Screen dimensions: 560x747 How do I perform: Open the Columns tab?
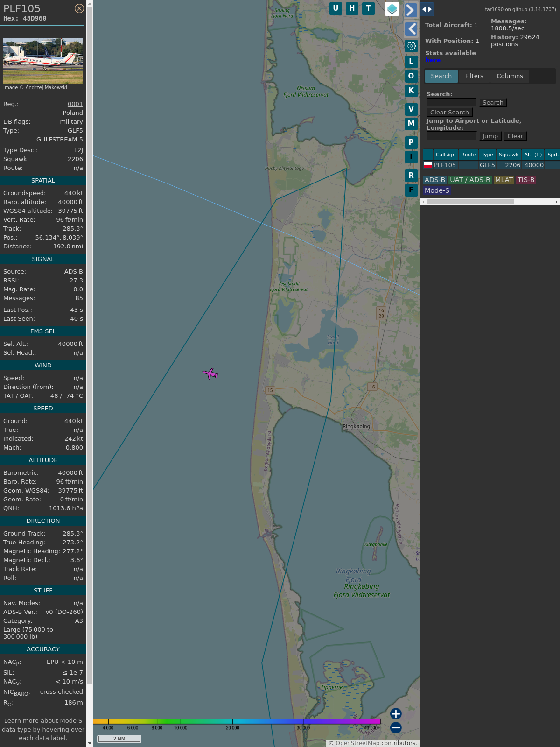tap(510, 76)
